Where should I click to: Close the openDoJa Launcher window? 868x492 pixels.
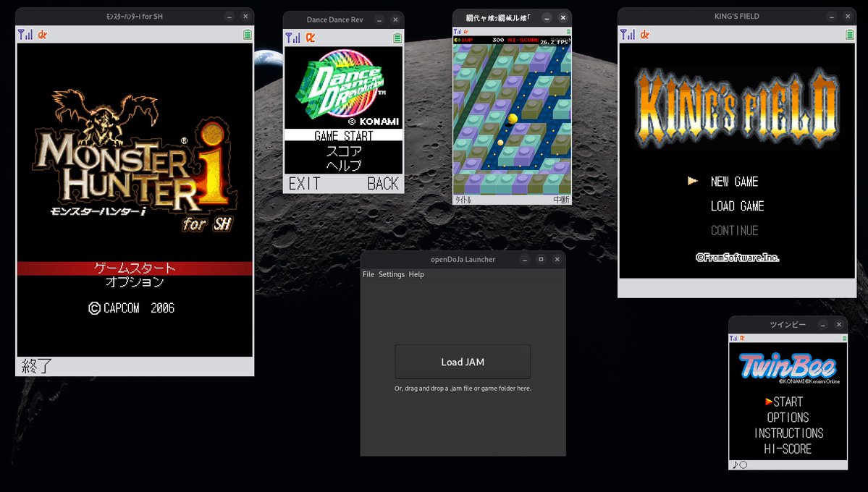click(x=557, y=260)
